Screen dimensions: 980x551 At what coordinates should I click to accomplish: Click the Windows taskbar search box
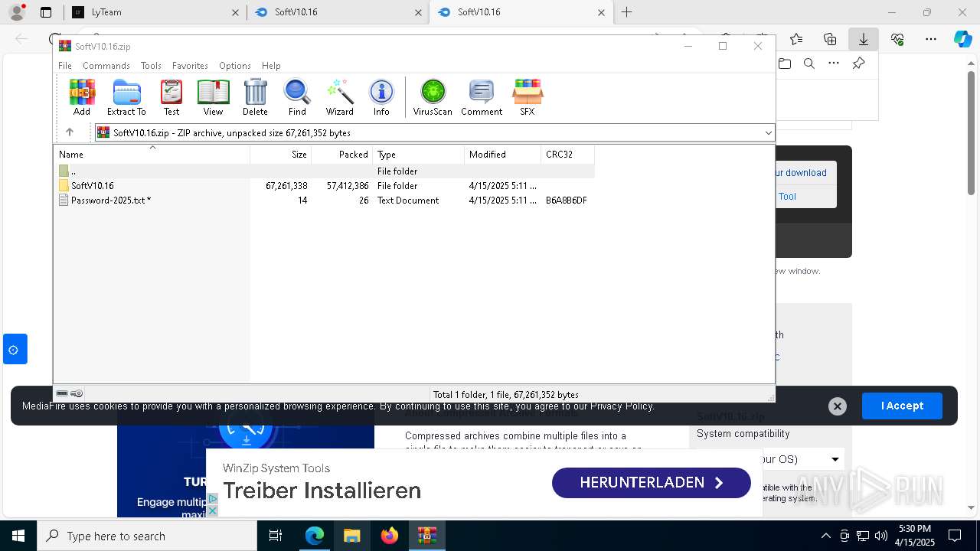point(147,536)
